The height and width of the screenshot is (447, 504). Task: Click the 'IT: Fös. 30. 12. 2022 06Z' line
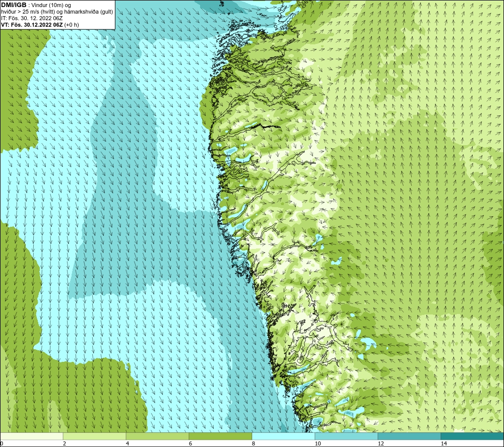point(32,18)
